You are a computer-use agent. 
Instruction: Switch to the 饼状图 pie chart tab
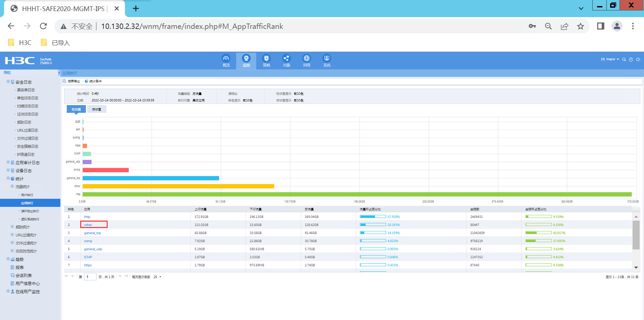click(x=97, y=109)
